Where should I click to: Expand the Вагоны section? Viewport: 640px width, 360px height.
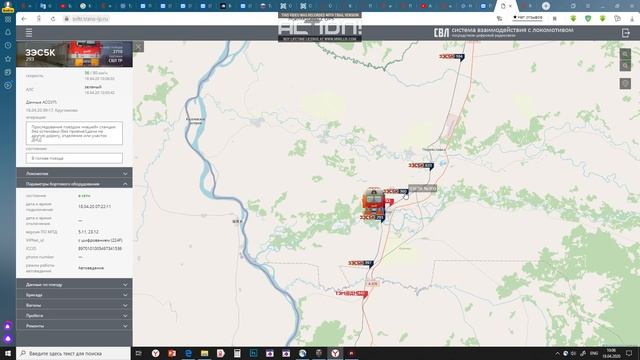[74, 305]
